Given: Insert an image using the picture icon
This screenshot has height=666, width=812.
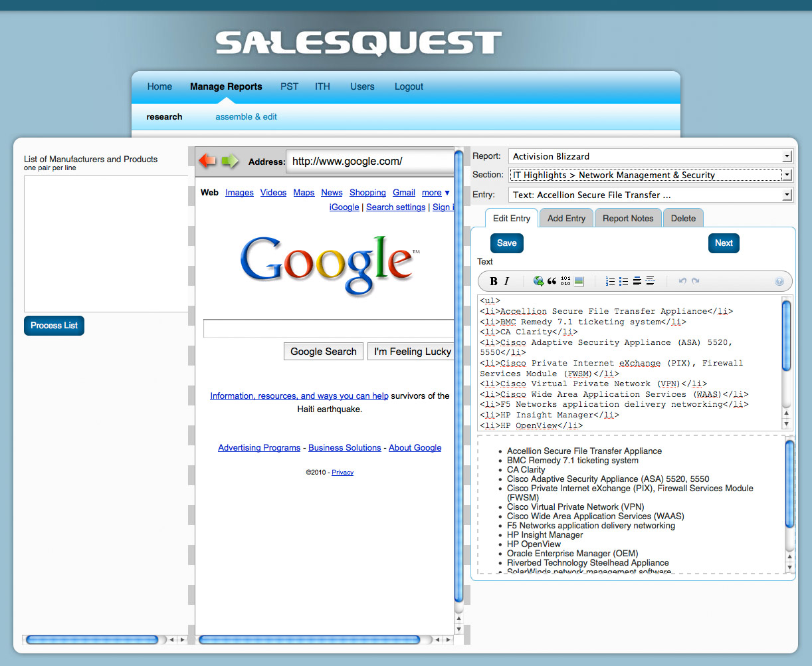Looking at the screenshot, I should pyautogui.click(x=579, y=281).
